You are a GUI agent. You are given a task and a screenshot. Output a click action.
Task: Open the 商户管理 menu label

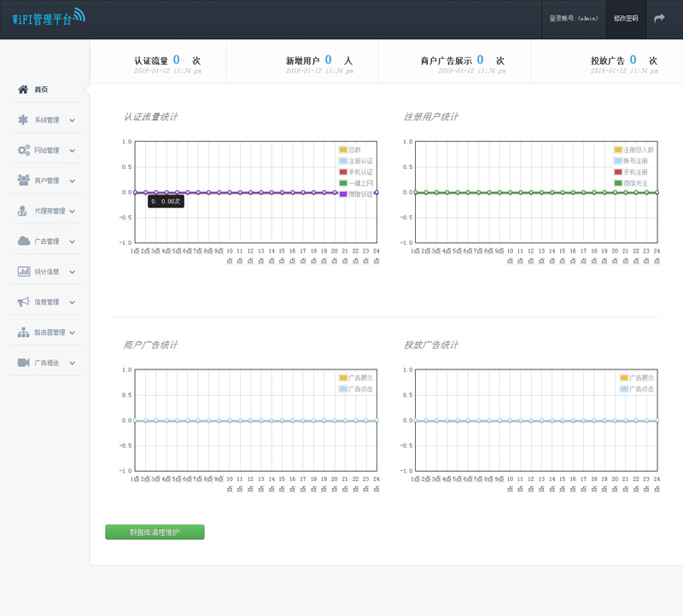point(47,181)
